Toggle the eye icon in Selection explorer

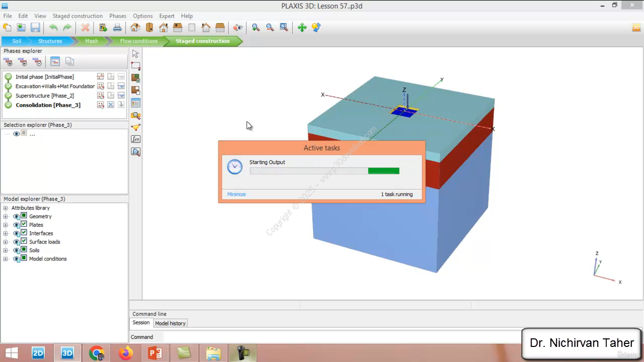coord(16,134)
